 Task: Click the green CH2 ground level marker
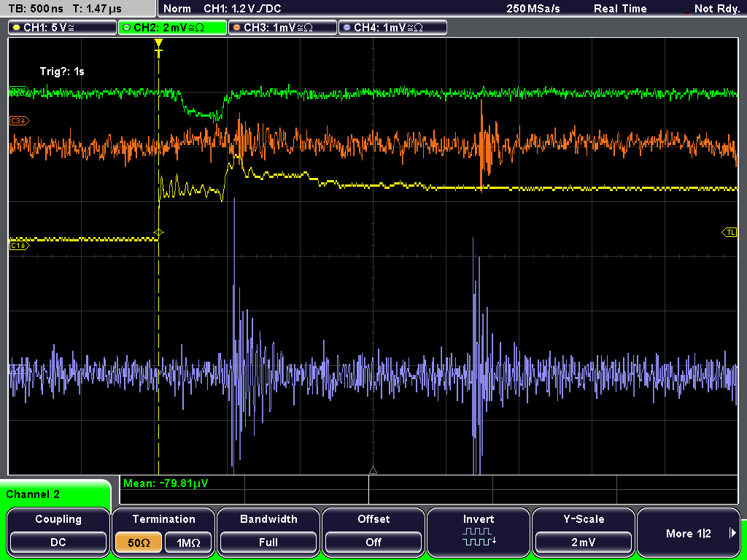point(19,90)
